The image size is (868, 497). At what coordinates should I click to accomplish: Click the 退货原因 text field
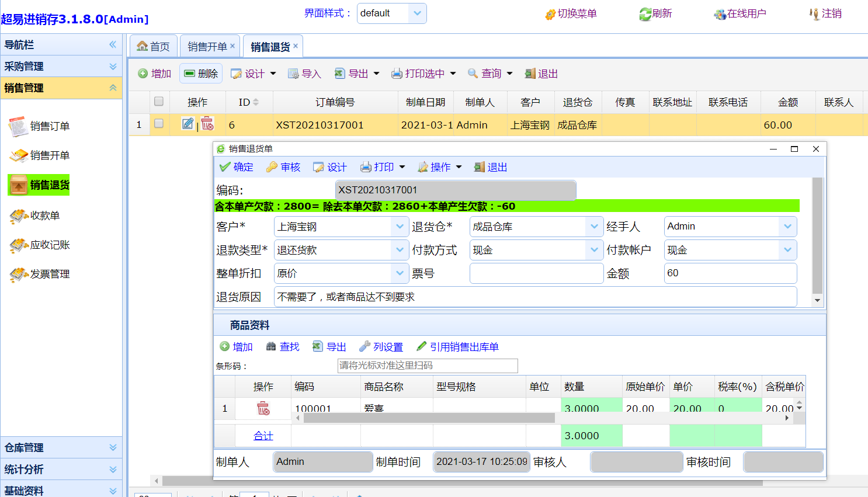(x=536, y=297)
